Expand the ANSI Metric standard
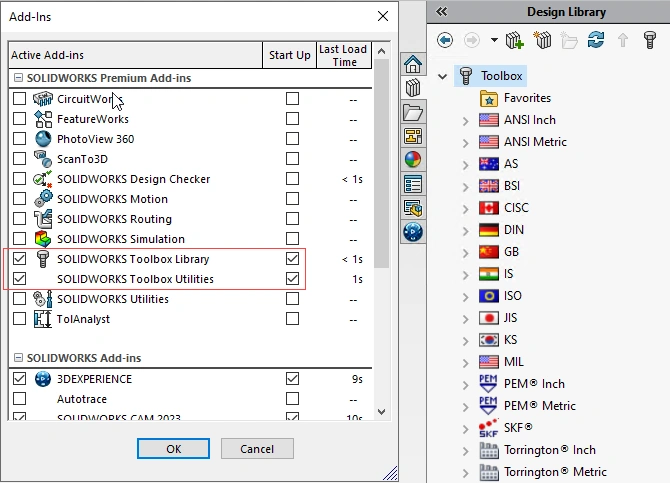Image resolution: width=670 pixels, height=483 pixels. 466,142
